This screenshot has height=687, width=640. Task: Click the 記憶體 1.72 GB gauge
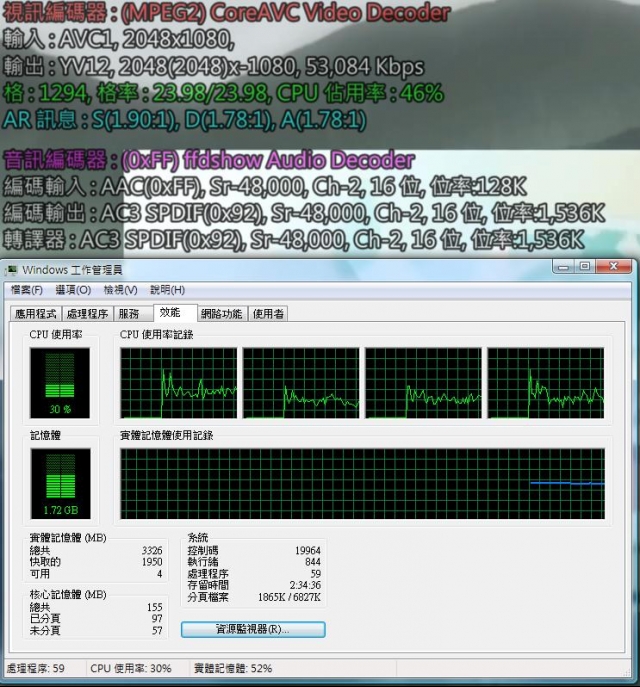click(x=60, y=484)
